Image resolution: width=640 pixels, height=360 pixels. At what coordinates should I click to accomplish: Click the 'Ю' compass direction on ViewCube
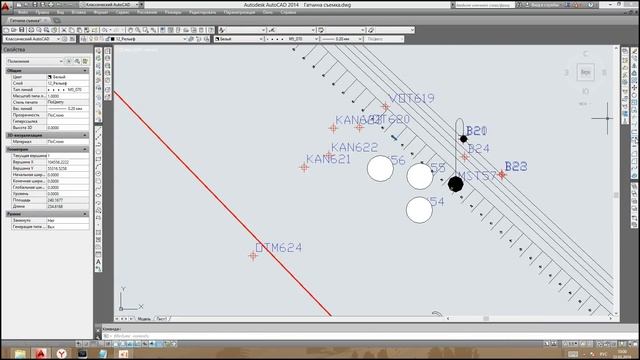click(x=586, y=91)
